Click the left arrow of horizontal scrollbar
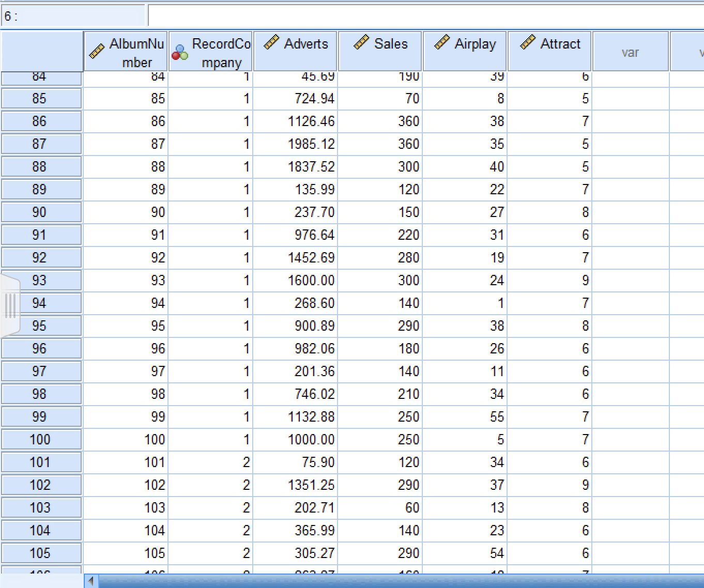The image size is (704, 588). tap(91, 581)
